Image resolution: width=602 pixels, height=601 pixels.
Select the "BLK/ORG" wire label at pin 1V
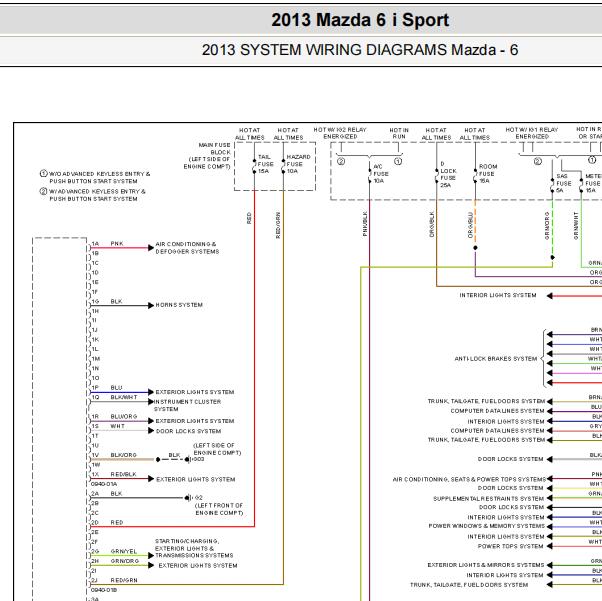(124, 455)
